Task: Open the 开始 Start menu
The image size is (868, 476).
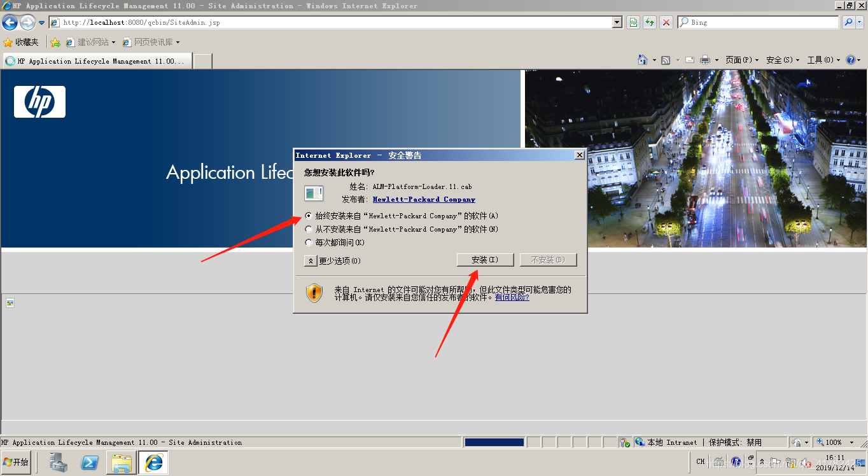Action: (17, 462)
